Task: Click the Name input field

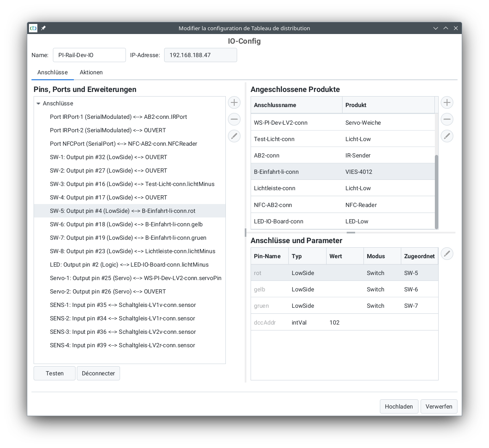Action: point(89,55)
